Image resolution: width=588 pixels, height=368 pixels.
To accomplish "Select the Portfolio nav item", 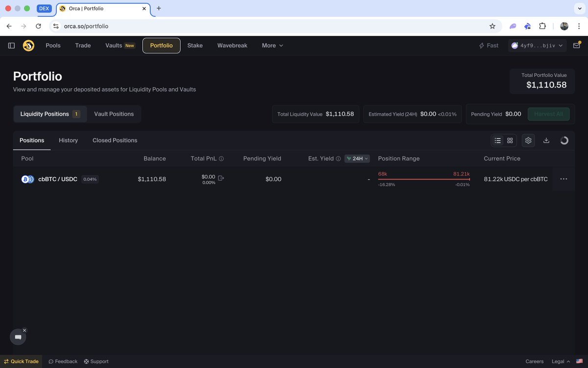I will tap(161, 46).
